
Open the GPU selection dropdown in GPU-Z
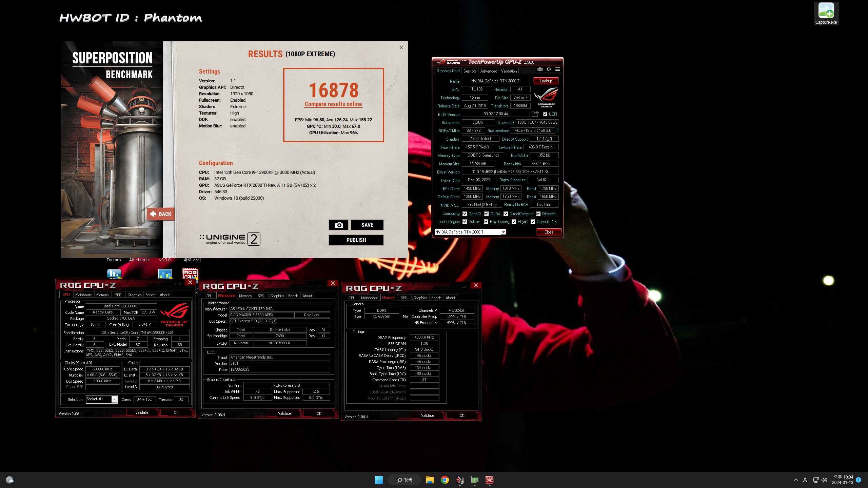[470, 232]
